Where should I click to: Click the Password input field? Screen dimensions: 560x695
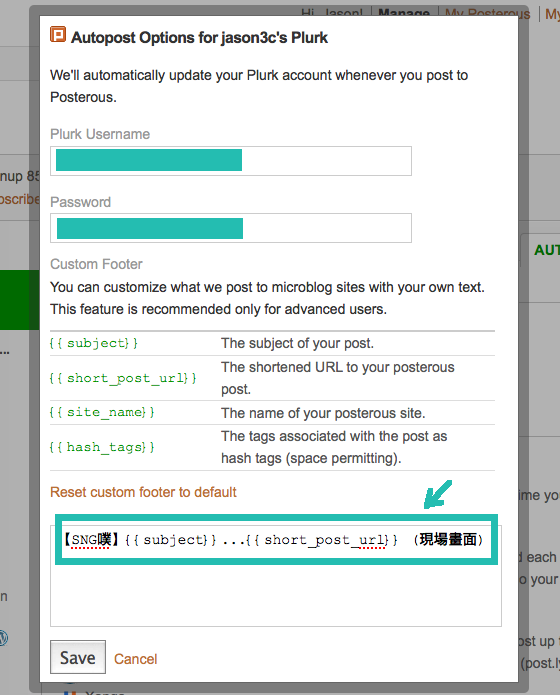(231, 228)
